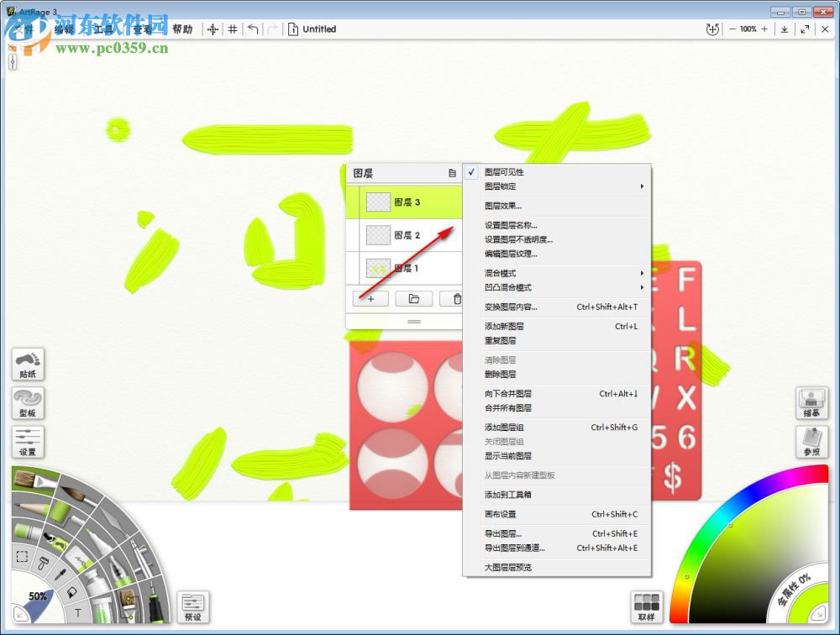Select the Airbrush tool
The height and width of the screenshot is (635, 840).
pyautogui.click(x=139, y=558)
